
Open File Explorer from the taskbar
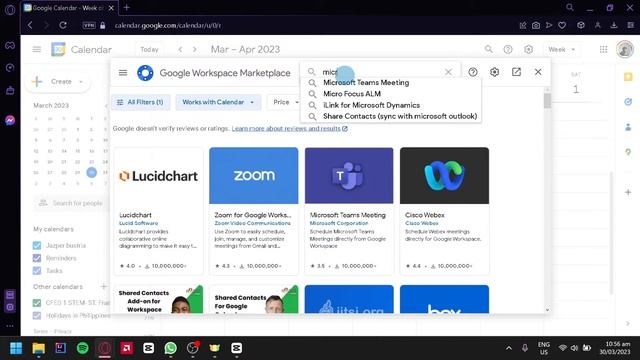pyautogui.click(x=39, y=348)
